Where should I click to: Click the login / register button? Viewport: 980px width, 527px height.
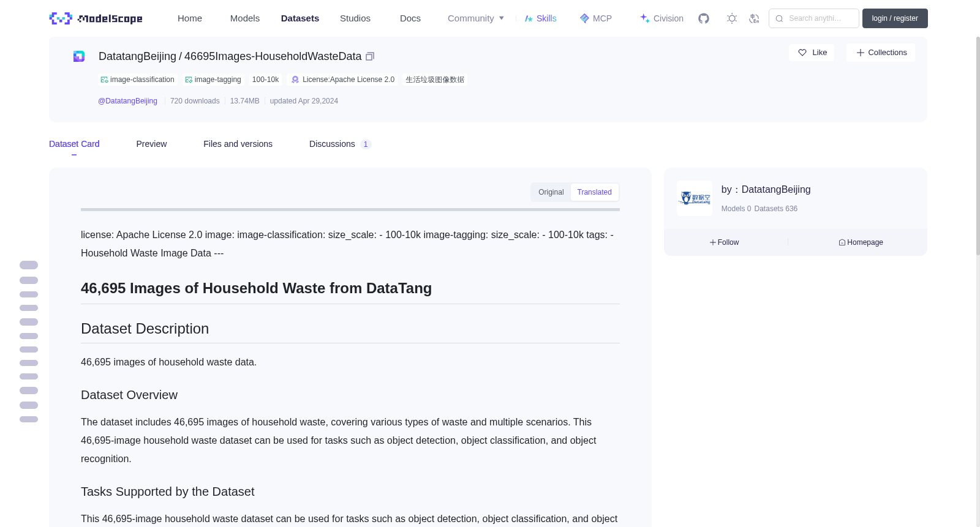click(x=895, y=18)
